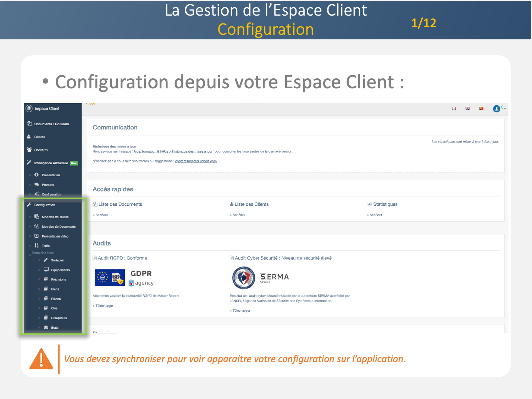Viewport: 532px width, 399px height.
Task: Select Tarifs in the Configuration menu
Action: pyautogui.click(x=46, y=246)
